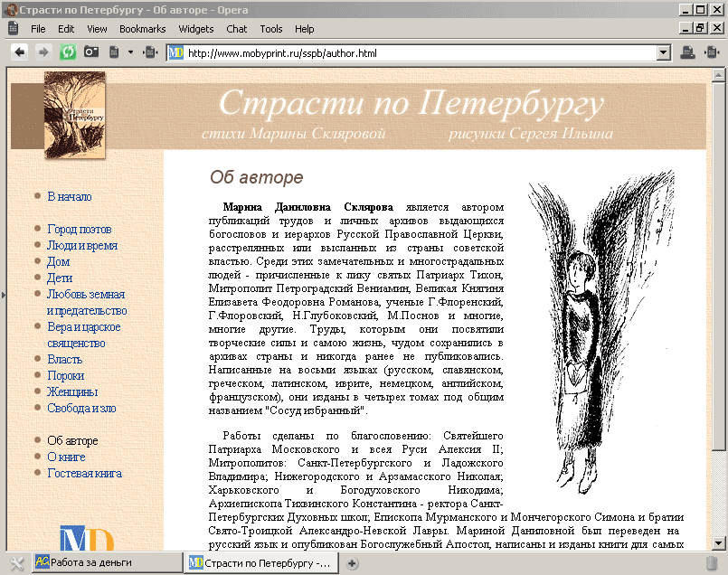The image size is (728, 575).
Task: Go back to the previous page
Action: [x=19, y=52]
